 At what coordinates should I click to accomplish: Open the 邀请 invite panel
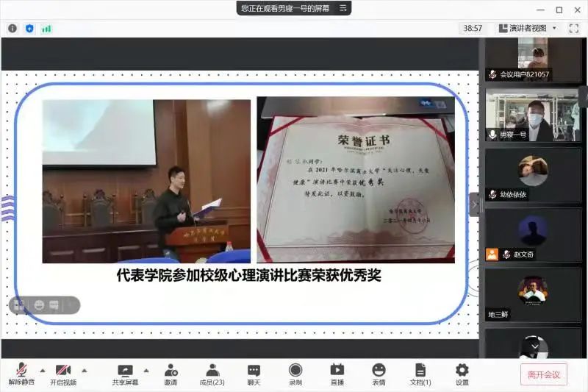tap(171, 374)
